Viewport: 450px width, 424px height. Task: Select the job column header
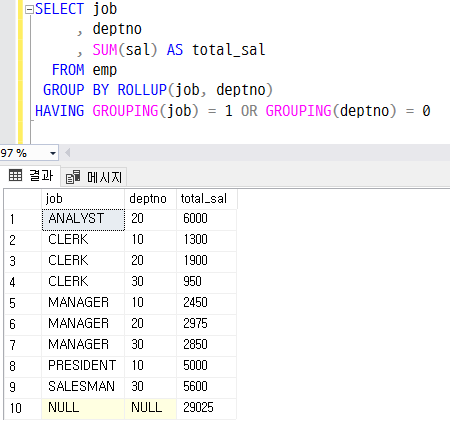pos(83,199)
